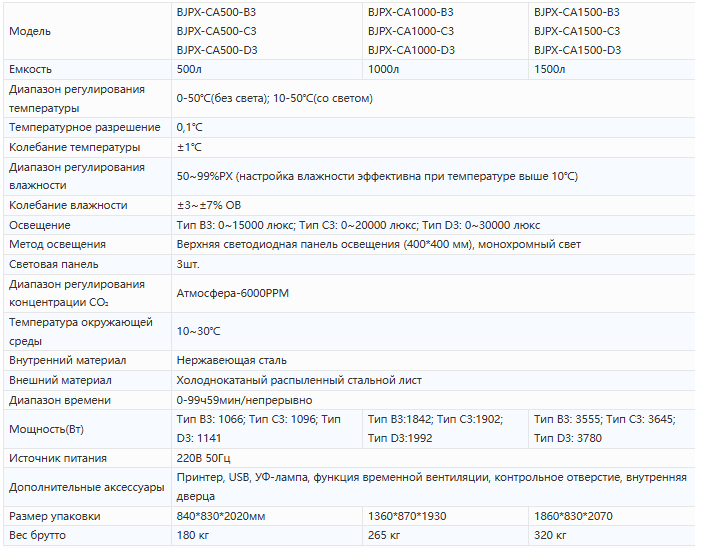This screenshot has height=548, width=703.
Task: Click the BJPX-CA1500-D3 model entry
Action: pos(577,50)
